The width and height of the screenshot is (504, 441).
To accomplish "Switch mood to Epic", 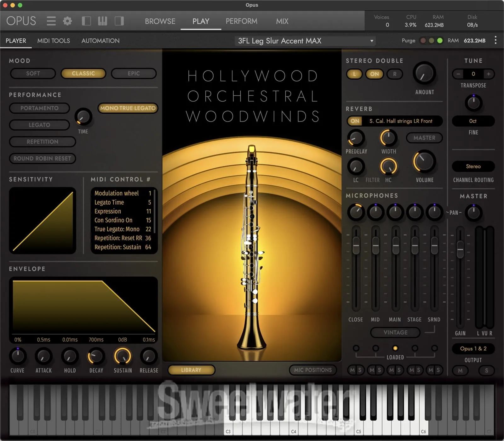I will point(134,73).
